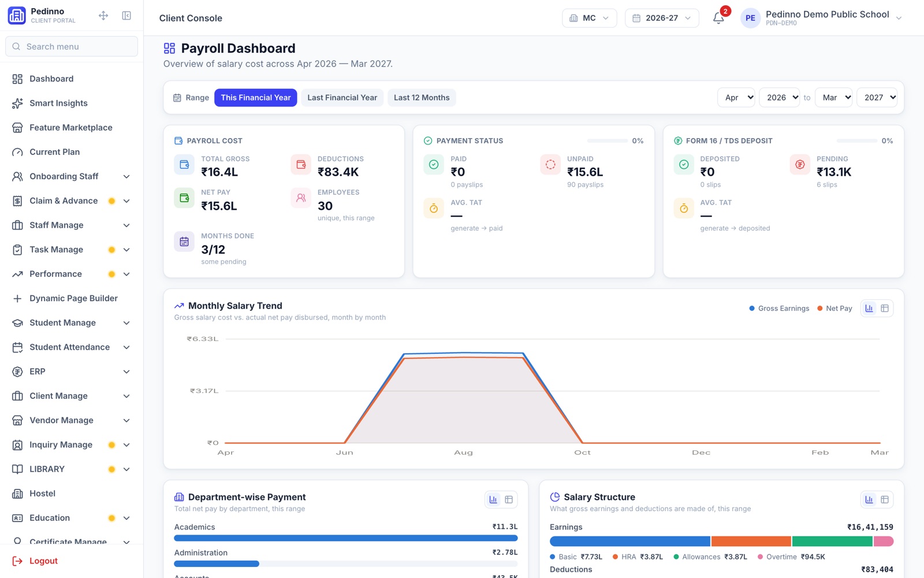
Task: Open Inquiry Manage in sidebar
Action: [72, 445]
